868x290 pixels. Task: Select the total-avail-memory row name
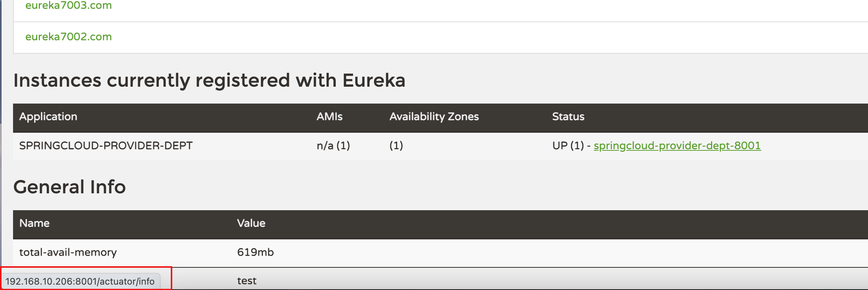tap(68, 252)
